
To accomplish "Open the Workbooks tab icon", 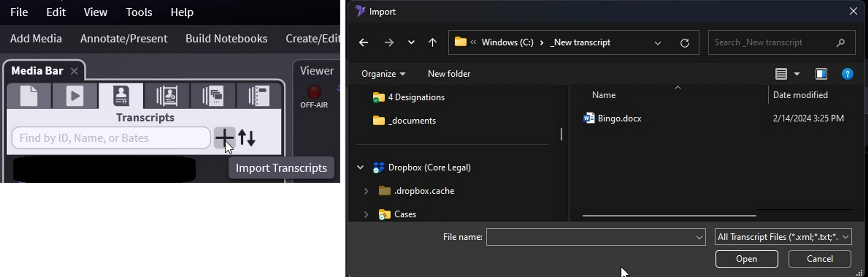I will pyautogui.click(x=213, y=96).
